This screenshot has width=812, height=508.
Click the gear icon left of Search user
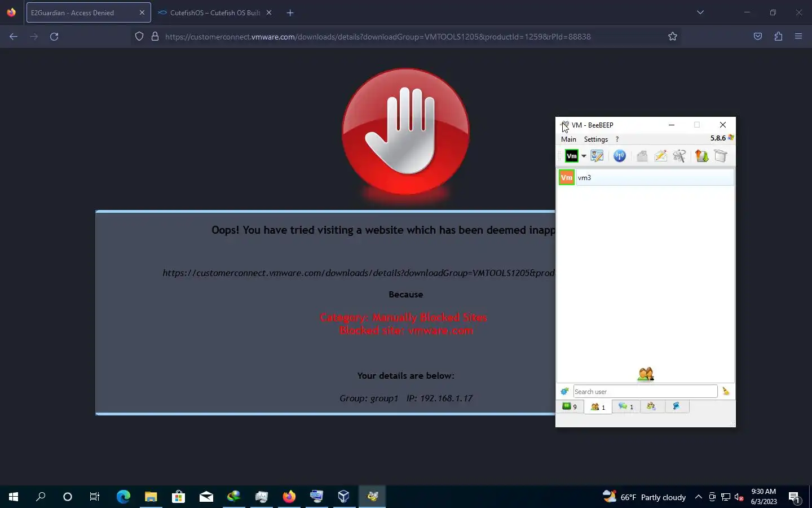point(564,391)
